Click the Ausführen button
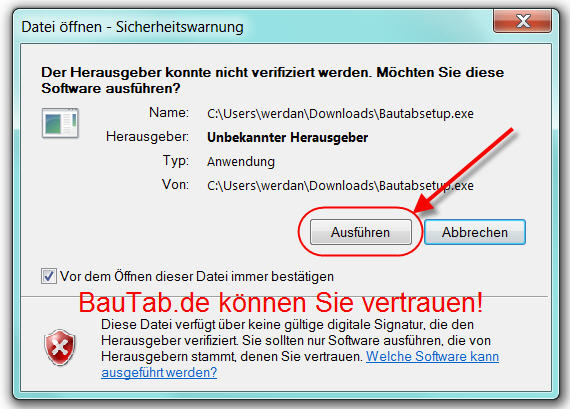The image size is (570, 409). pos(361,232)
